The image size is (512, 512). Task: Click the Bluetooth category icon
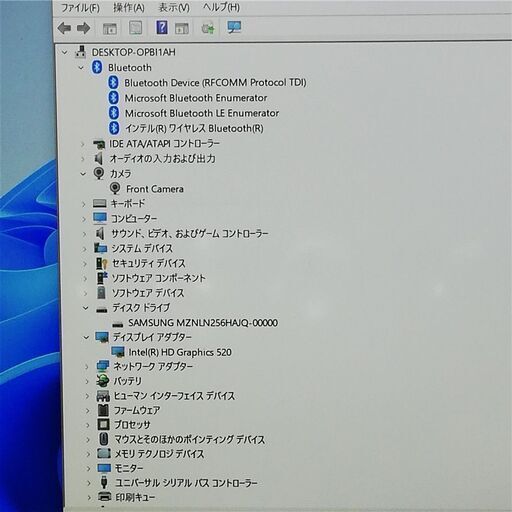[97, 67]
